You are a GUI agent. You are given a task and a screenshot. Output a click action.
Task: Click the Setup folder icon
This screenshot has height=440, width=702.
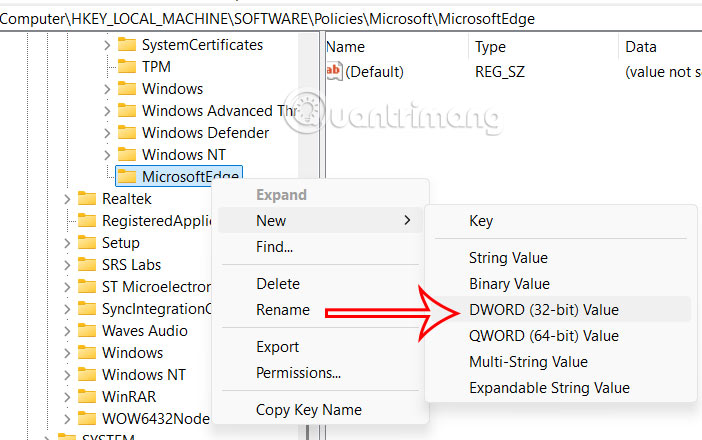coord(87,243)
